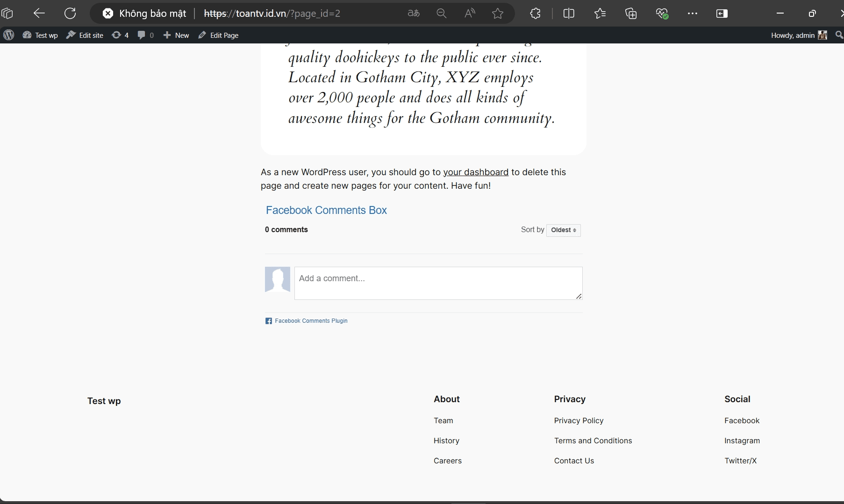Open the Sort by Oldest dropdown

tap(563, 230)
